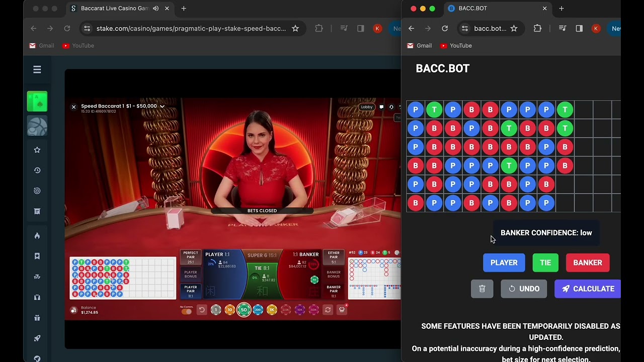Select the BACC.BOT browser tab
The height and width of the screenshot is (362, 644).
[x=497, y=9]
